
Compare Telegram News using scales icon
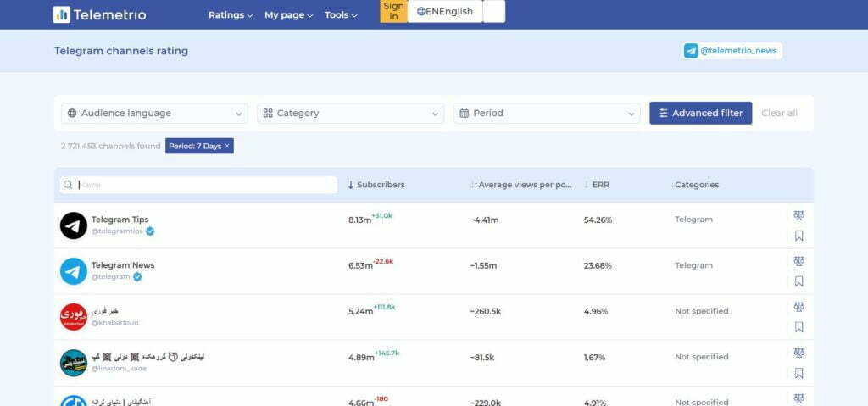click(x=798, y=261)
